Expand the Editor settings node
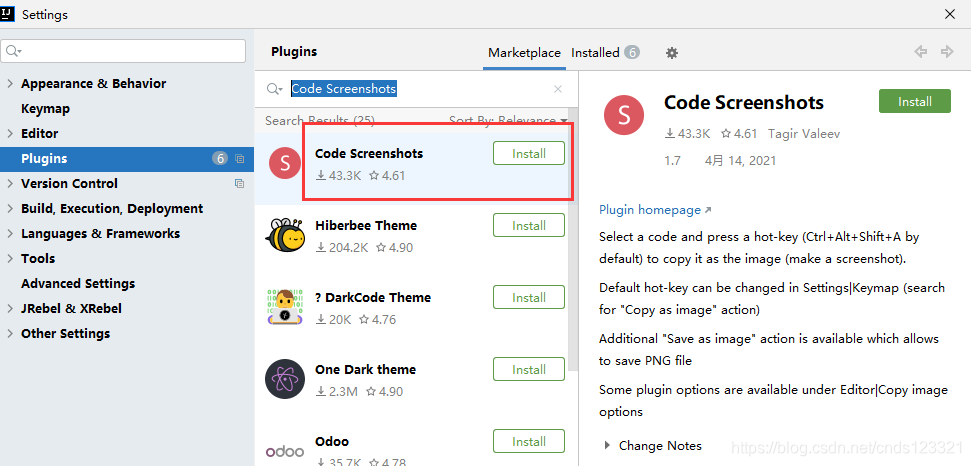The width and height of the screenshot is (971, 466). [x=10, y=134]
